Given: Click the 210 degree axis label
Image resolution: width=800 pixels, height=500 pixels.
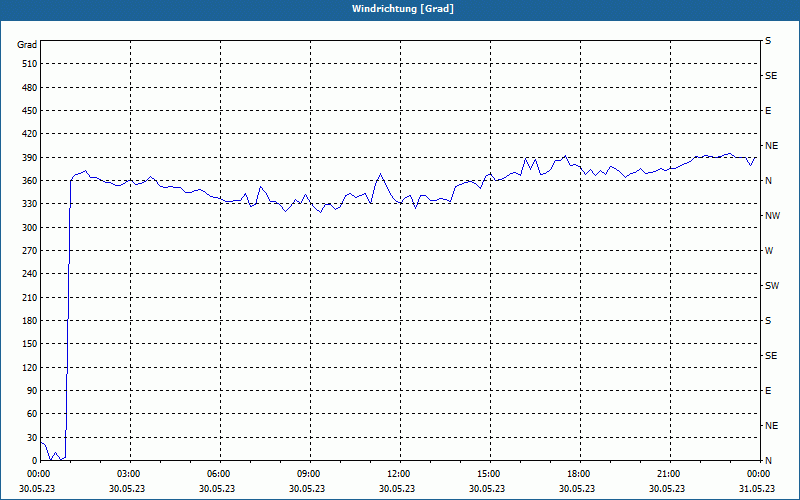Looking at the screenshot, I should 30,297.
